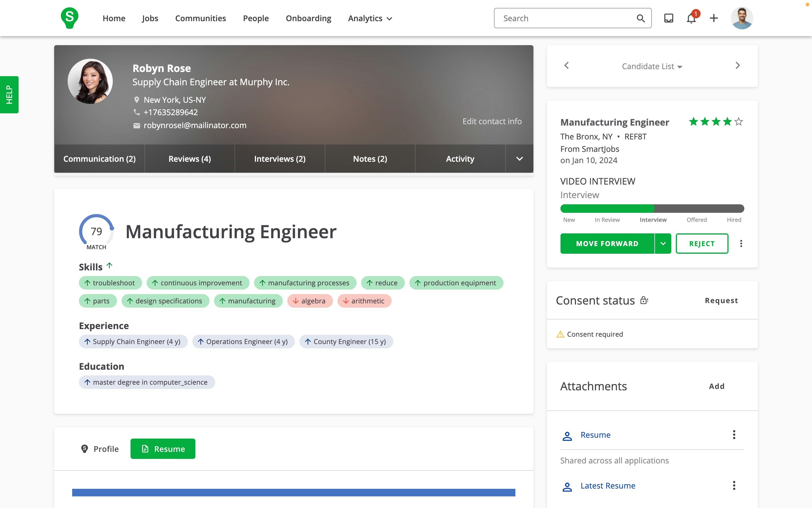The height and width of the screenshot is (508, 812).
Task: Open the Resume attachment link
Action: (595, 435)
